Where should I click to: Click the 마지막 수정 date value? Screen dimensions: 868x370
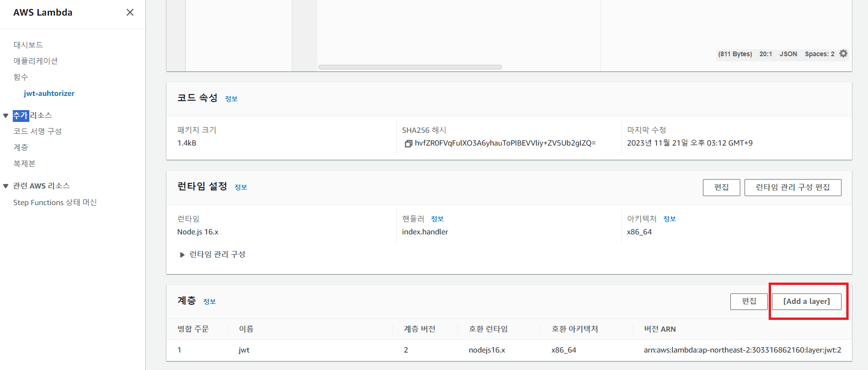690,143
